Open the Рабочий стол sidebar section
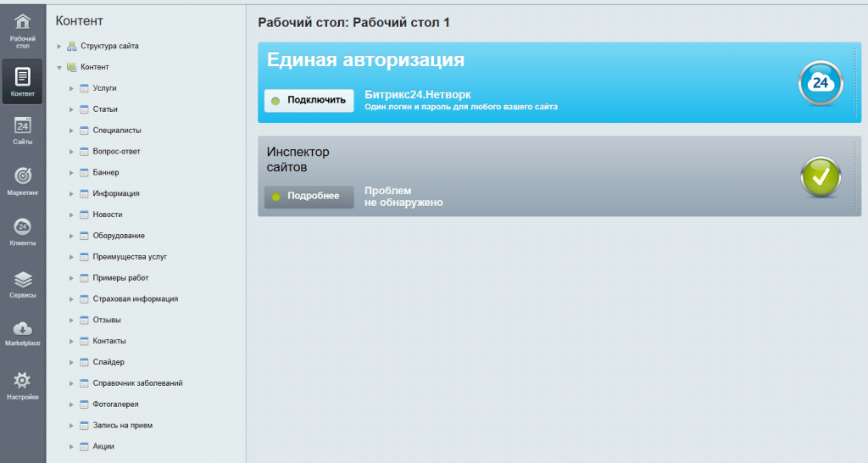The image size is (868, 463). (23, 31)
